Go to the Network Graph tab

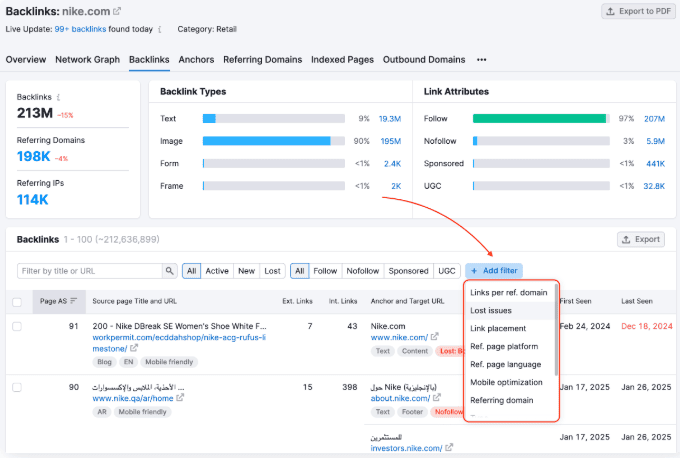pos(88,60)
